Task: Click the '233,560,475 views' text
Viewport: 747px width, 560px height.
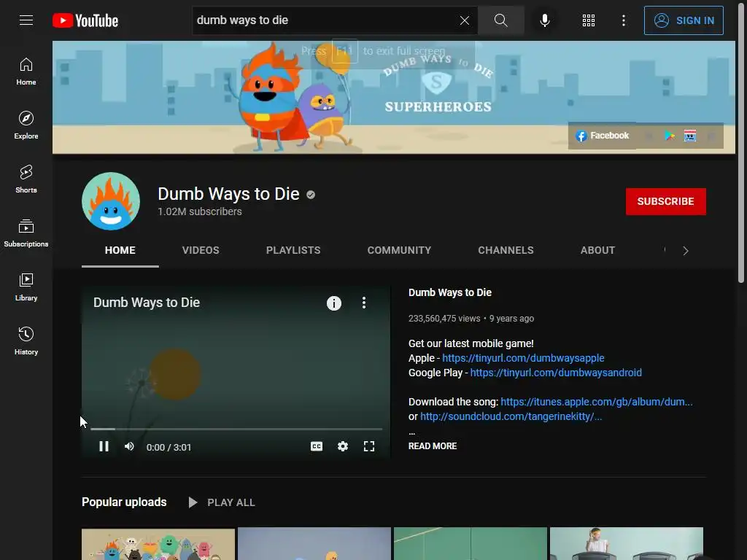Action: click(444, 319)
